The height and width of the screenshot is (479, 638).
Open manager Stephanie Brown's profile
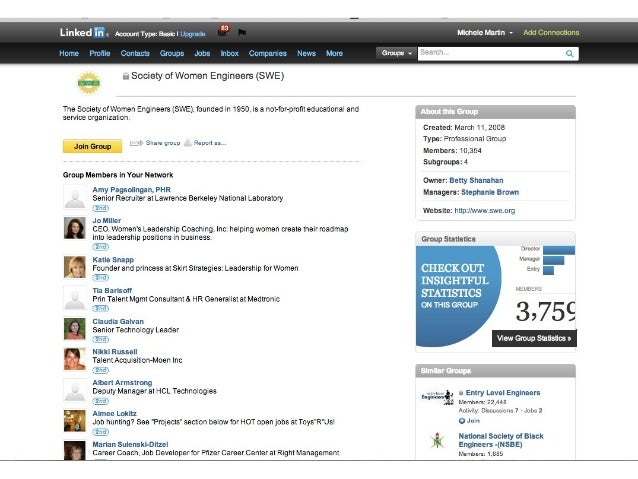490,192
